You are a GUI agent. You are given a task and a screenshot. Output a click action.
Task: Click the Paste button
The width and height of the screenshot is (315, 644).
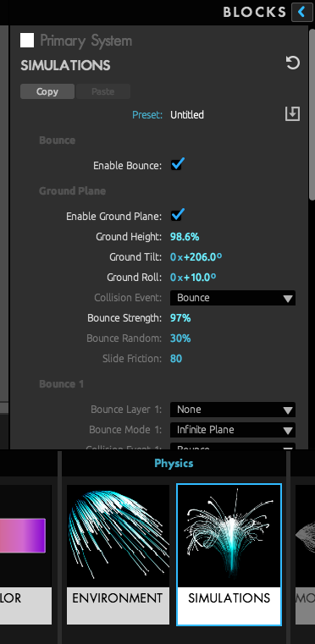[x=103, y=91]
